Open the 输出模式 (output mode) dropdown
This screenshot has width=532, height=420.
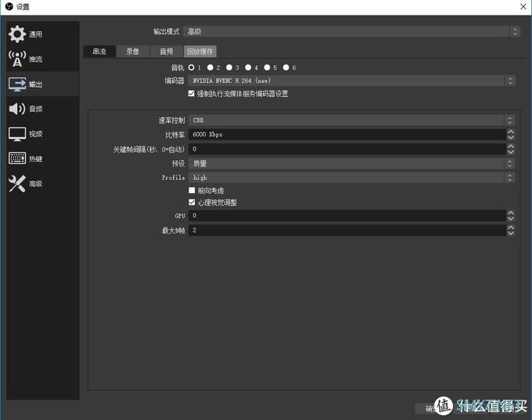pos(351,31)
